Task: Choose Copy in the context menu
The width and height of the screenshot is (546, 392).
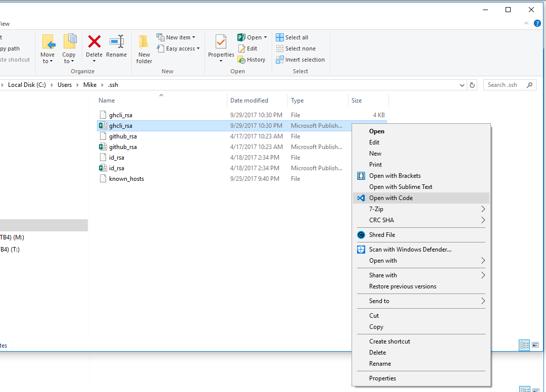Action: click(421, 327)
